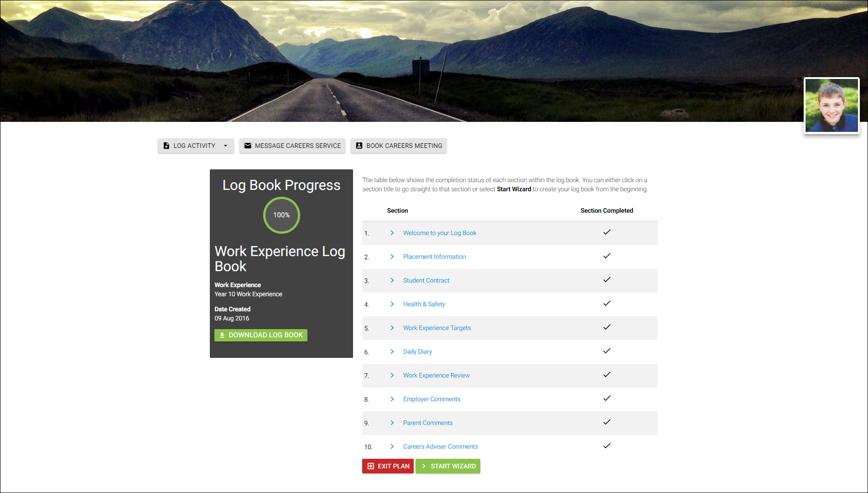868x493 pixels.
Task: Click the download icon on Download Log Book
Action: pos(222,335)
